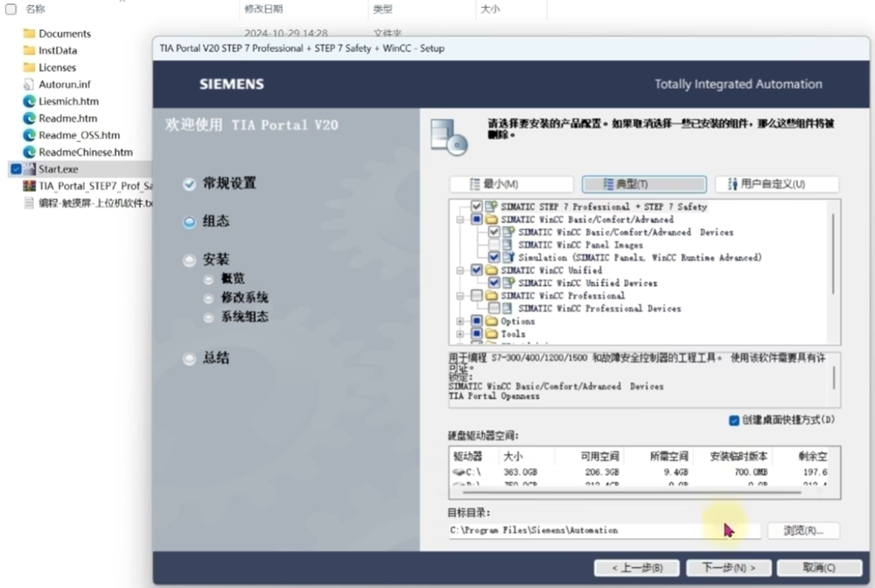Click the 下一步(N) next button

(729, 568)
